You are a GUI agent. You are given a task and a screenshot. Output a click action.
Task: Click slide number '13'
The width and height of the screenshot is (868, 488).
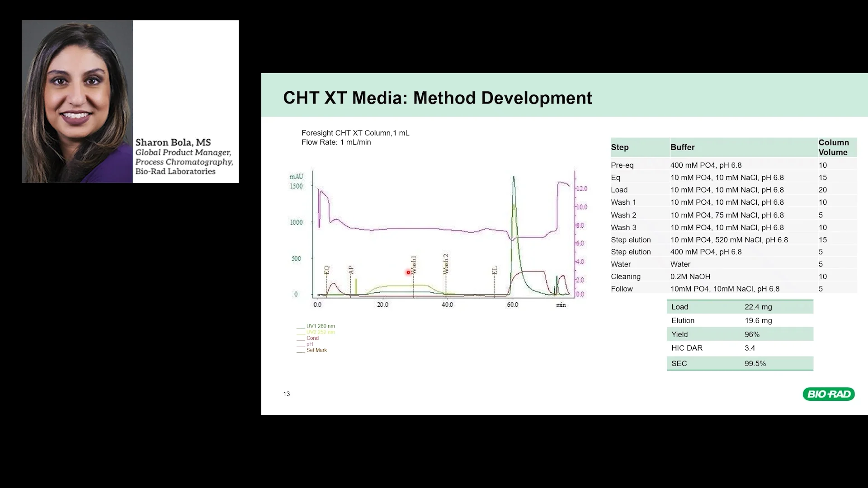point(287,394)
